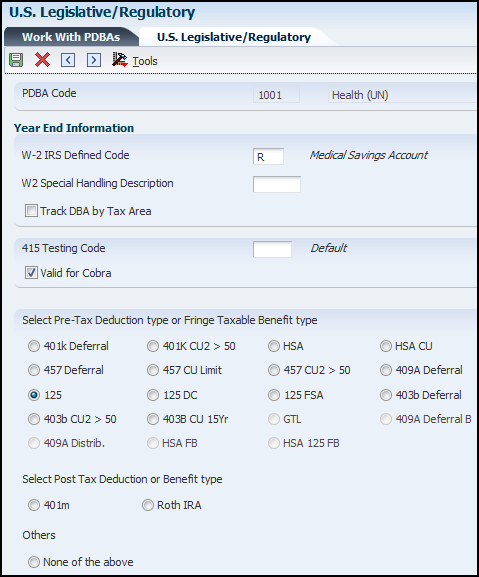Viewport: 479px width, 577px height.
Task: Select the 125 FSA option
Action: [x=274, y=395]
